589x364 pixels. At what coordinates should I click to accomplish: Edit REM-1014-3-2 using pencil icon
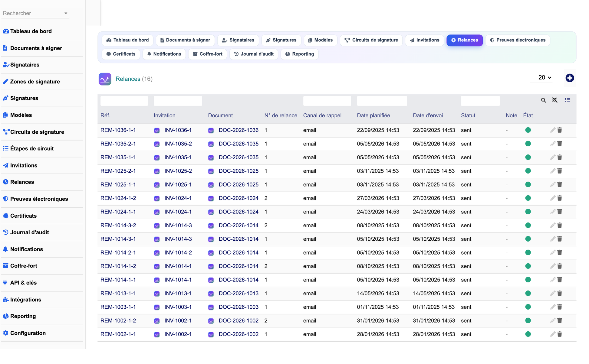coord(553,225)
